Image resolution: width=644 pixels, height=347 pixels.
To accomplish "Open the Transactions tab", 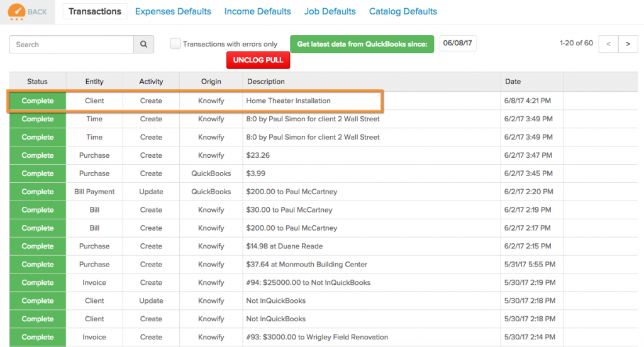I will [95, 11].
